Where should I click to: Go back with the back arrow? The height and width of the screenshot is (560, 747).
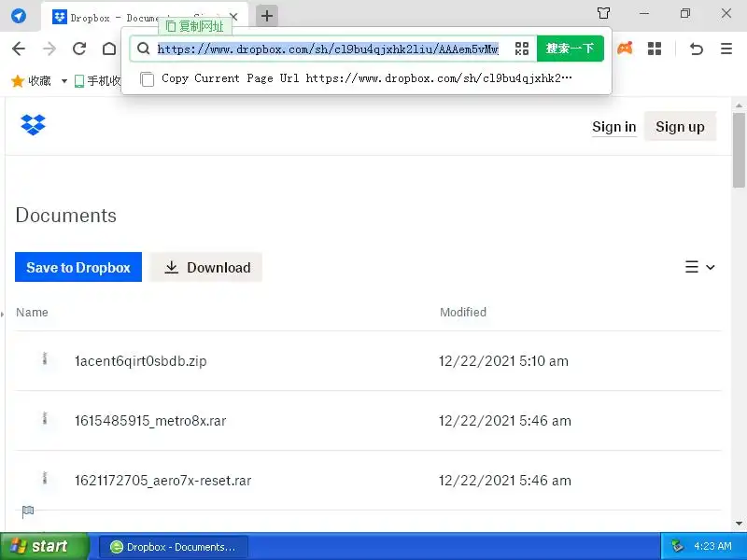click(x=19, y=49)
